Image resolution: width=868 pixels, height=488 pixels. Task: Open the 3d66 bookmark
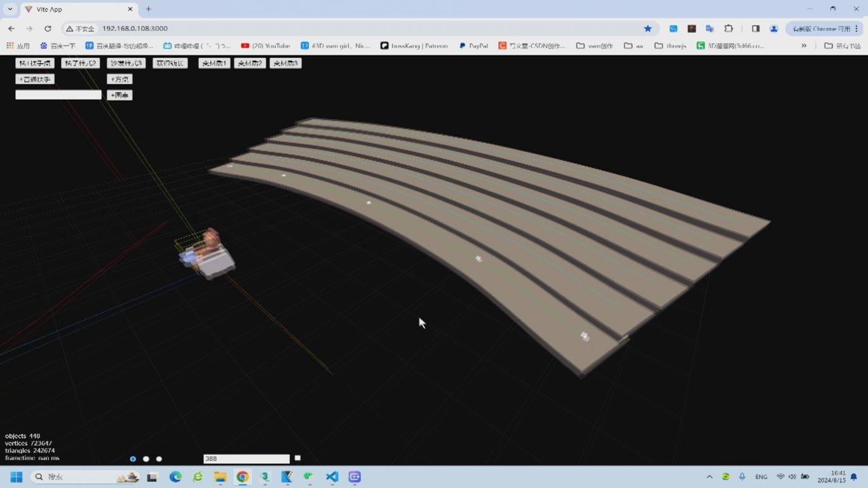(731, 46)
